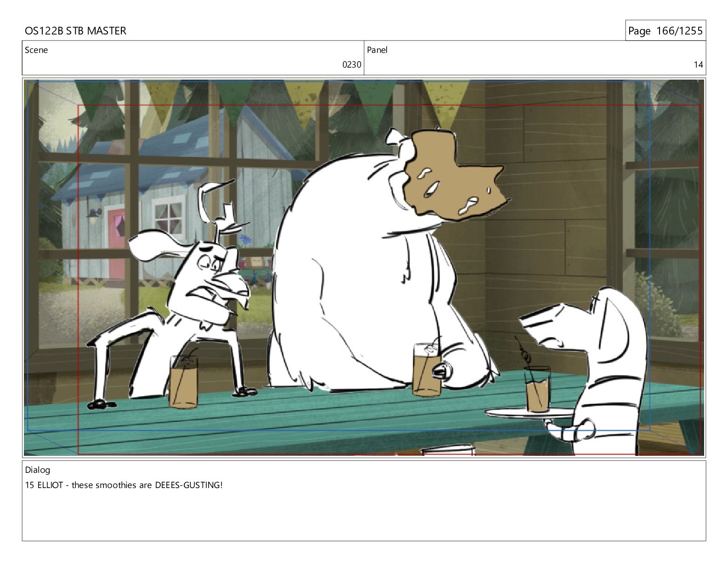
Task: Click the Elliot dialog line about smoothies
Action: pos(124,485)
